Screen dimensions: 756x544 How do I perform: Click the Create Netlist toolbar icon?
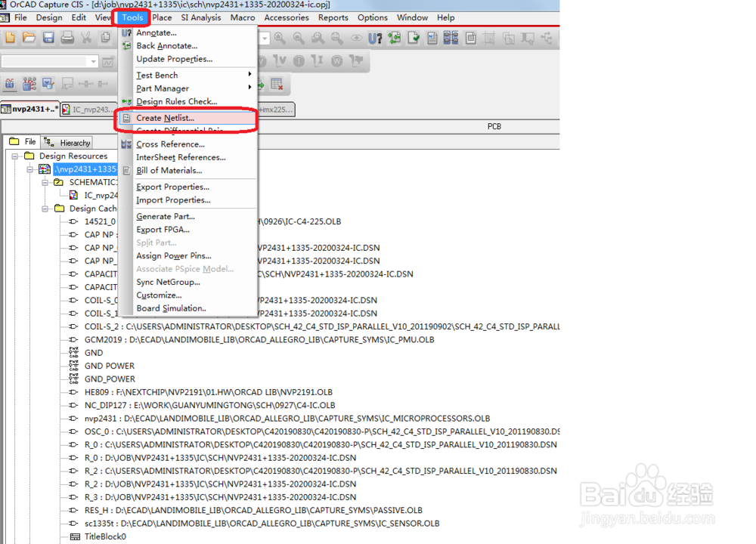pyautogui.click(x=432, y=38)
